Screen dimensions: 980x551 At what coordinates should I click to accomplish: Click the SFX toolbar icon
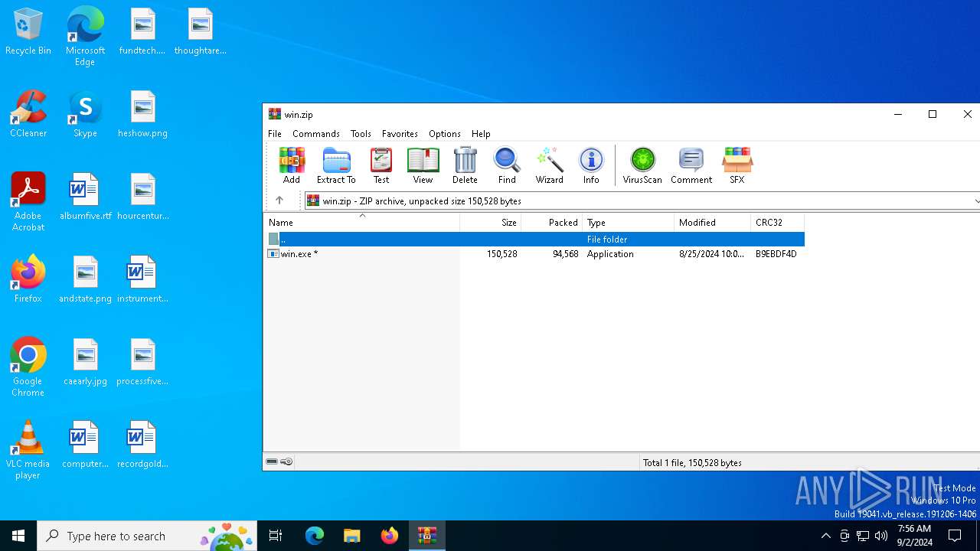[737, 165]
